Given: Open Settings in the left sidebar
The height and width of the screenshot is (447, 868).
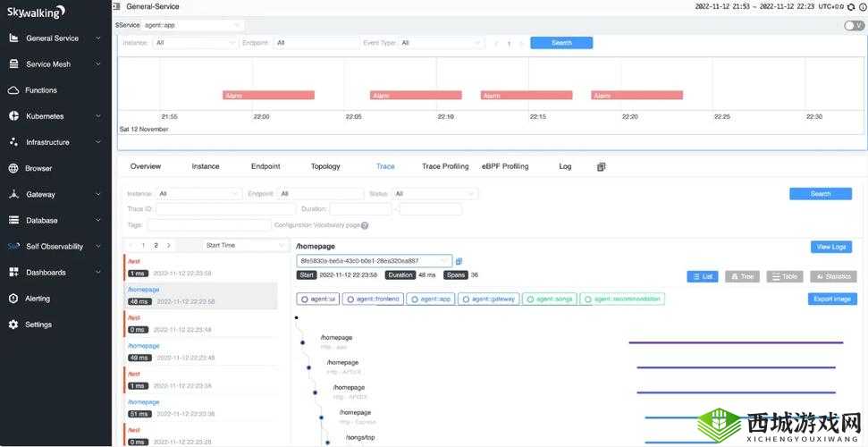Looking at the screenshot, I should (x=38, y=325).
